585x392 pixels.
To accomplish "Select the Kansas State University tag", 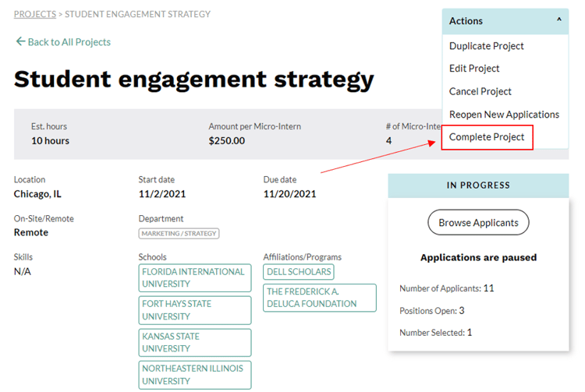I will [195, 342].
